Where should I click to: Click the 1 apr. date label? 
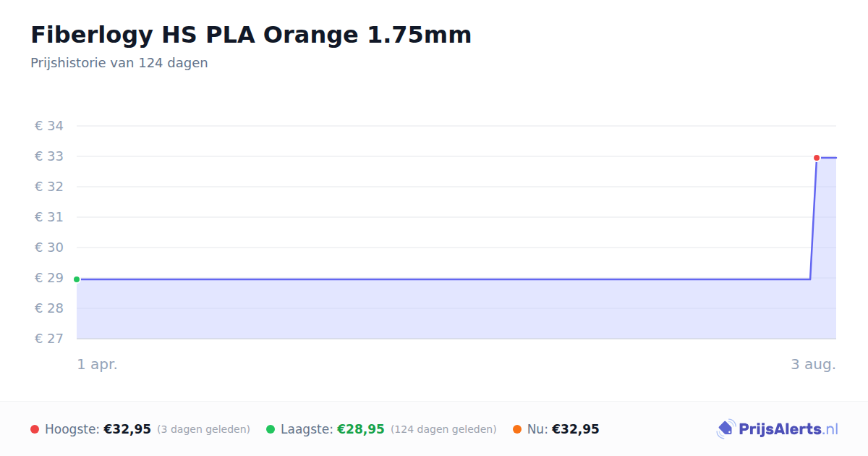tap(98, 365)
